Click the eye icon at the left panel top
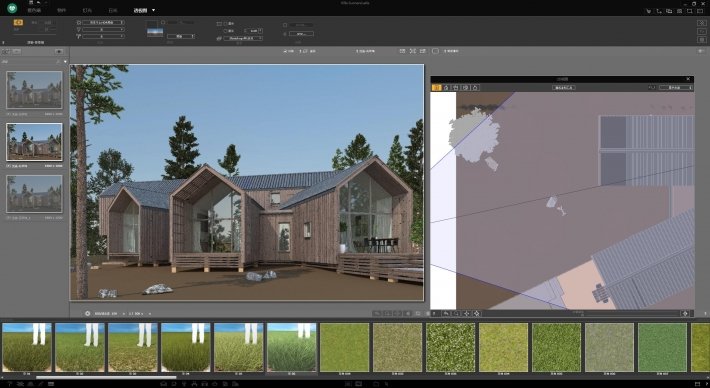 pos(58,52)
